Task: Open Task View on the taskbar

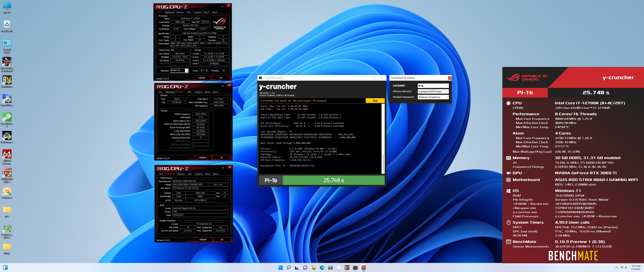Action: [297, 267]
